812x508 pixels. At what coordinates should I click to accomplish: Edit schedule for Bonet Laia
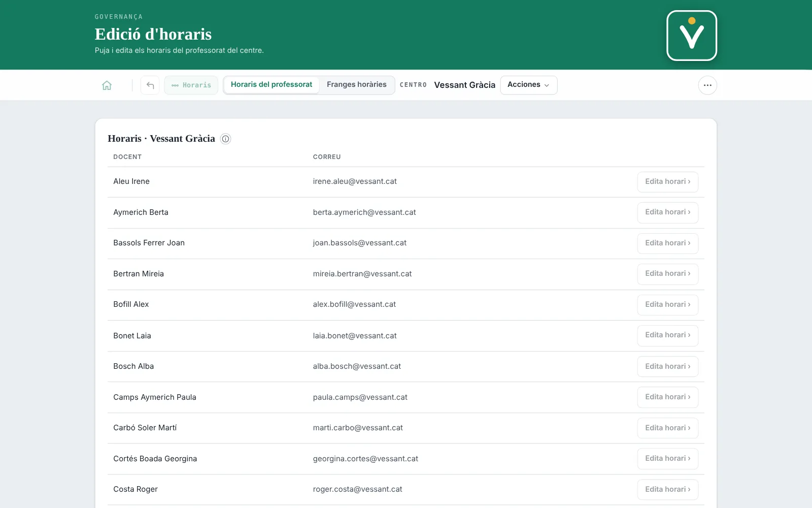pyautogui.click(x=668, y=335)
